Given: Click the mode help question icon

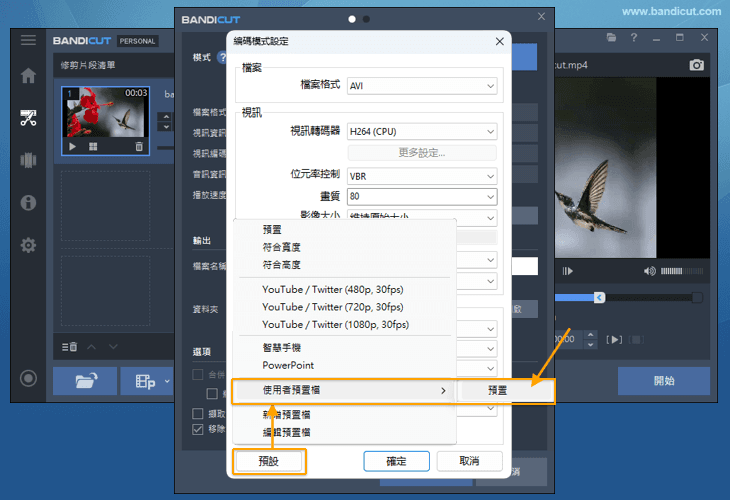Looking at the screenshot, I should pos(223,57).
